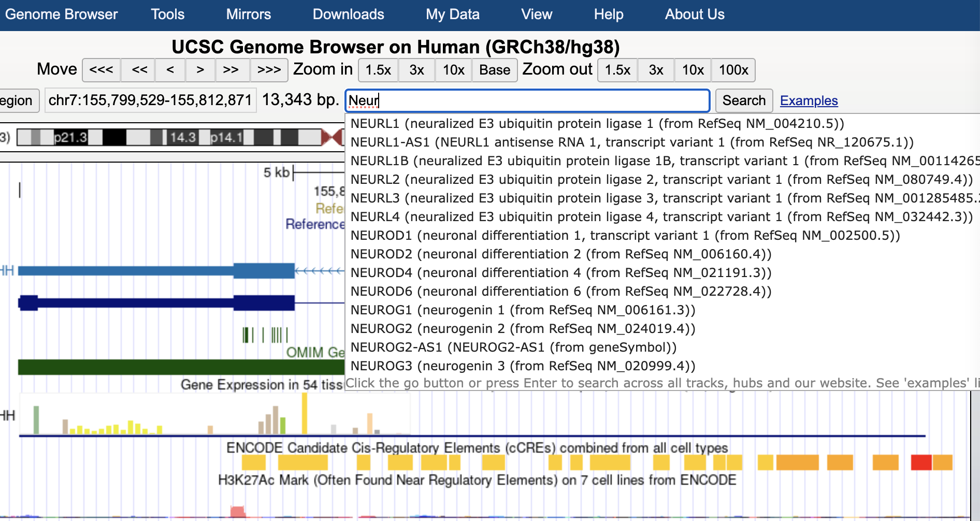Move far left with <<< button
This screenshot has height=521, width=980.
point(101,70)
